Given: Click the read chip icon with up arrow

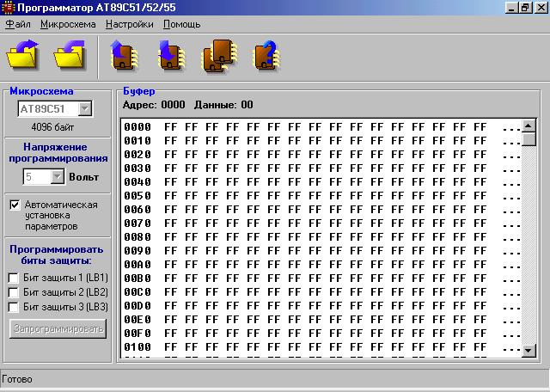Looking at the screenshot, I should [125, 56].
